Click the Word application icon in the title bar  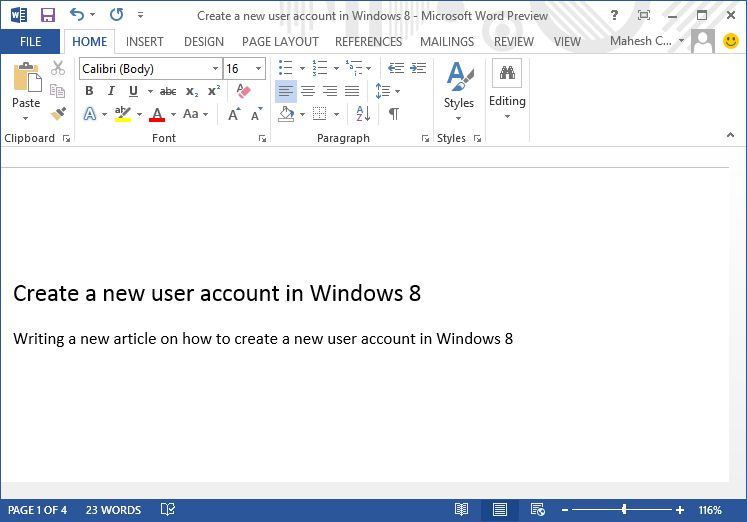[19, 15]
